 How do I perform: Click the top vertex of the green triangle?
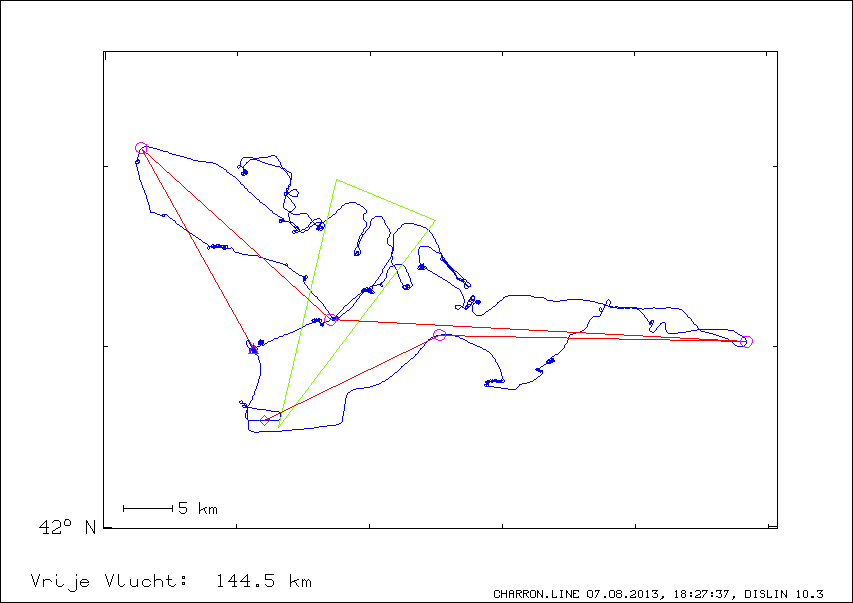[337, 180]
